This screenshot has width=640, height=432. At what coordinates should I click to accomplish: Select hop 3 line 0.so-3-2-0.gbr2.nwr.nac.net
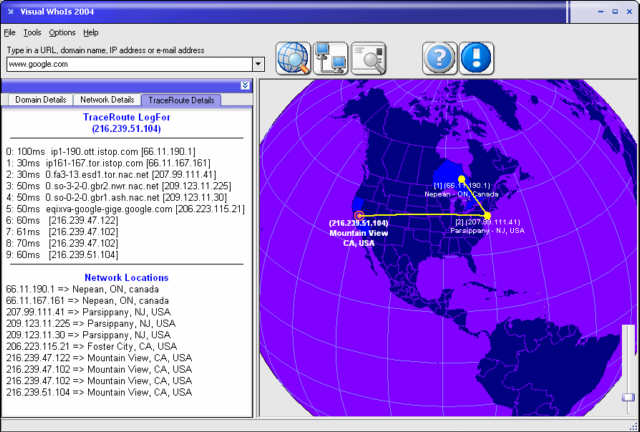(118, 186)
